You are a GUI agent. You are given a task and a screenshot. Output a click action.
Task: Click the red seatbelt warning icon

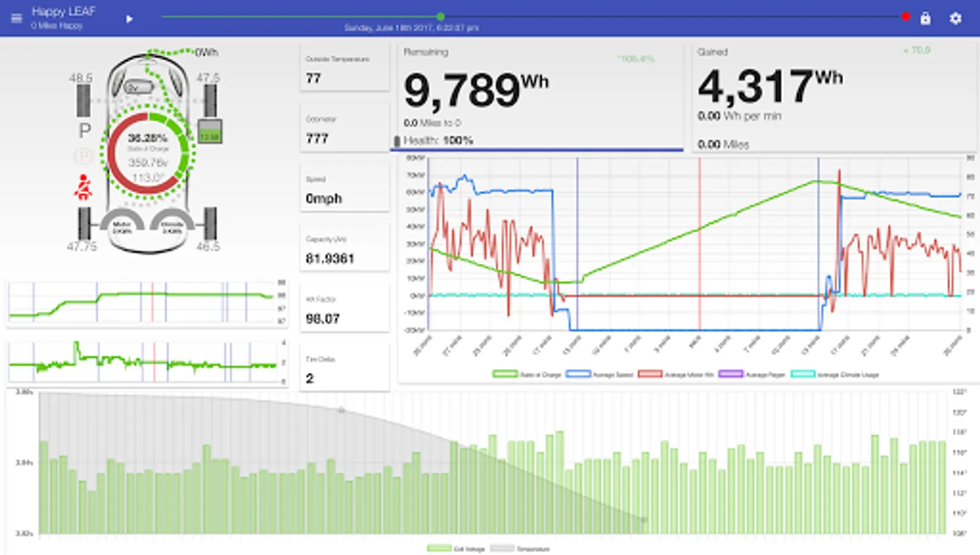click(x=83, y=187)
